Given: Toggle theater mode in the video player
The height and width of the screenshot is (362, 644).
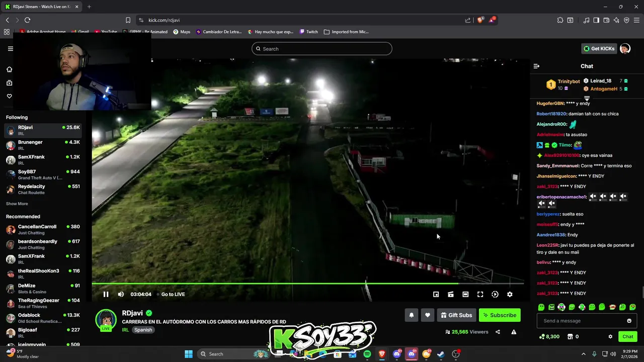Looking at the screenshot, I should pos(465,294).
